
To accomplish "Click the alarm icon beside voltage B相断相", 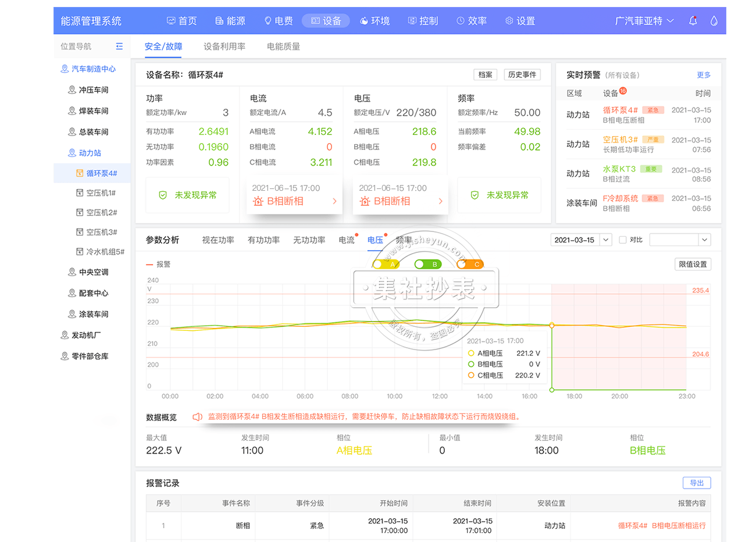I will 365,201.
